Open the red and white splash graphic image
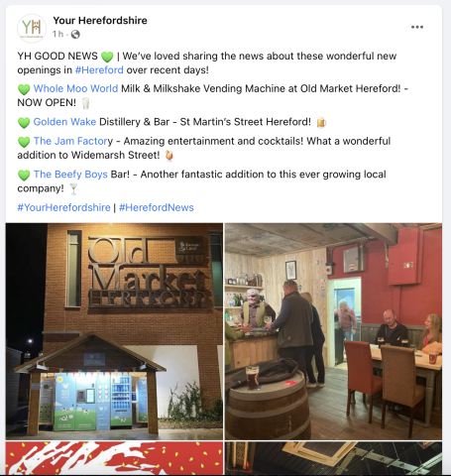 pos(114,458)
